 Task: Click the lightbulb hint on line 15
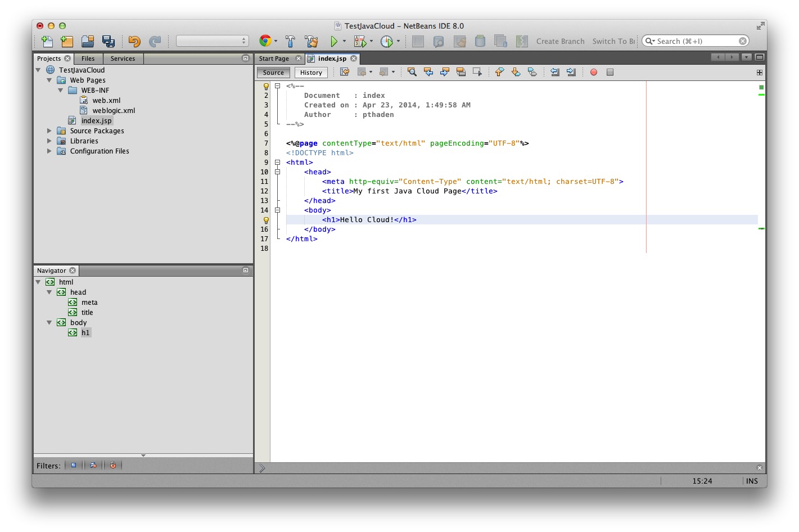coord(266,220)
